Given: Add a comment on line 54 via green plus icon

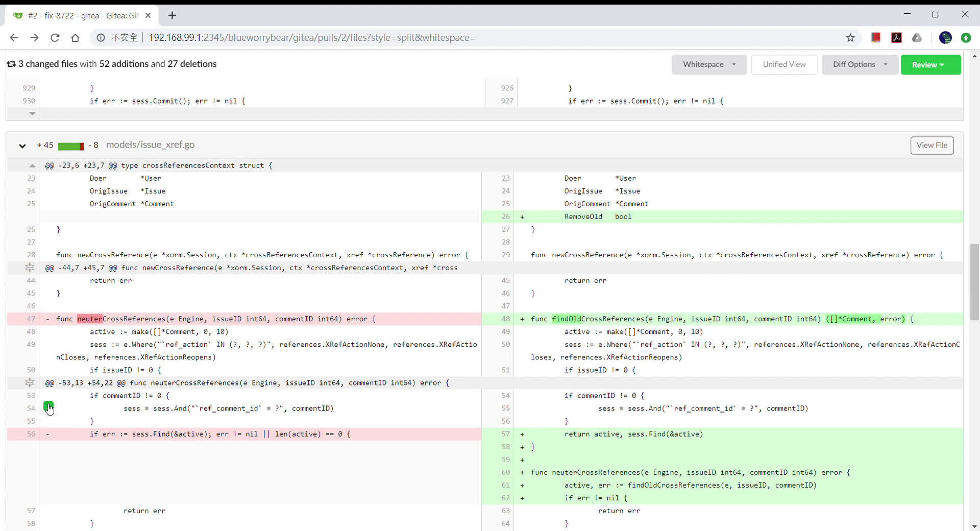Looking at the screenshot, I should 48,408.
